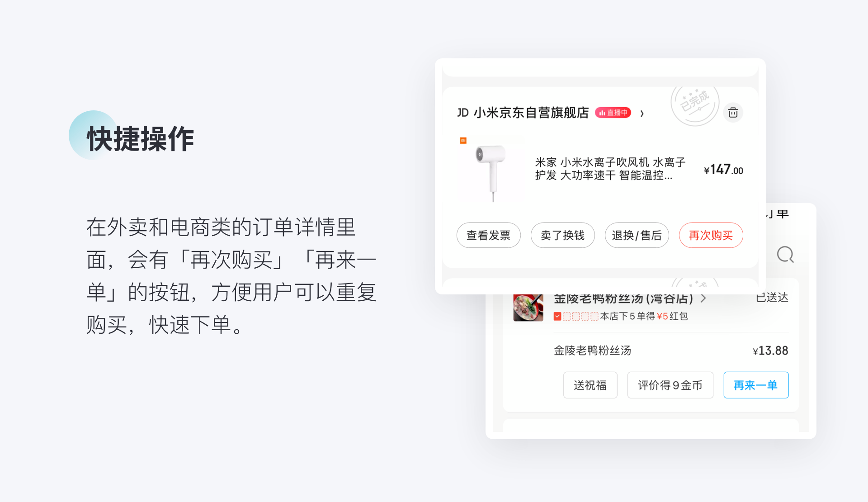This screenshot has width=868, height=502.
Task: Click the small orange Mi logo badge
Action: point(463,141)
